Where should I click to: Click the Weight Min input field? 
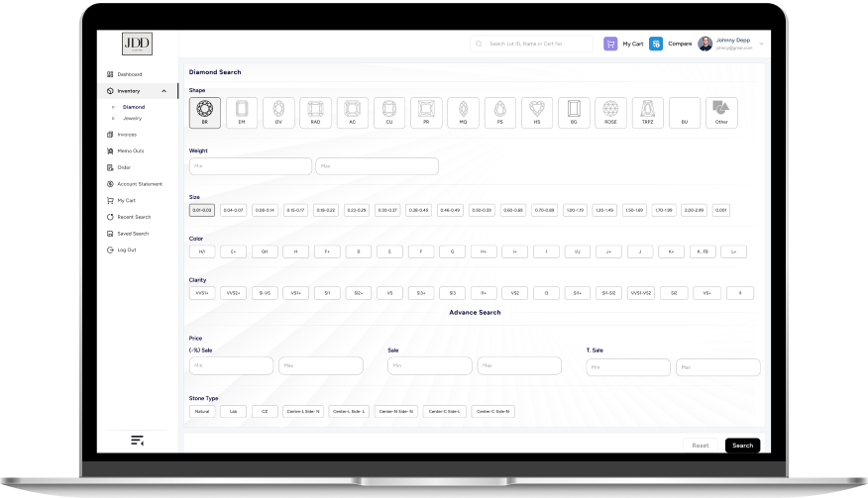click(x=250, y=166)
